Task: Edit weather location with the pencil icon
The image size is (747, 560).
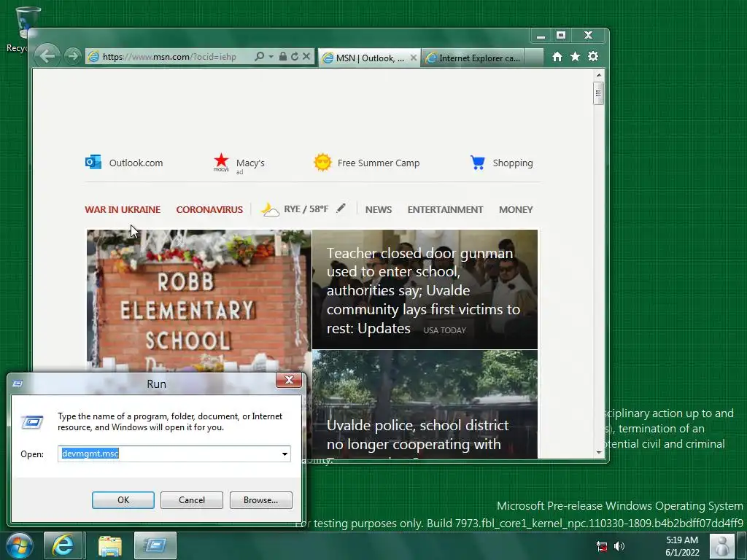Action: click(x=341, y=208)
